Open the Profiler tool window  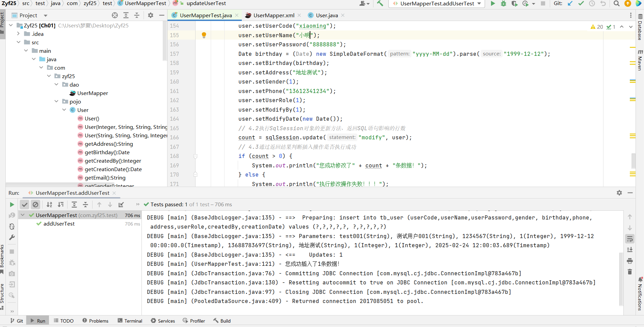point(194,321)
